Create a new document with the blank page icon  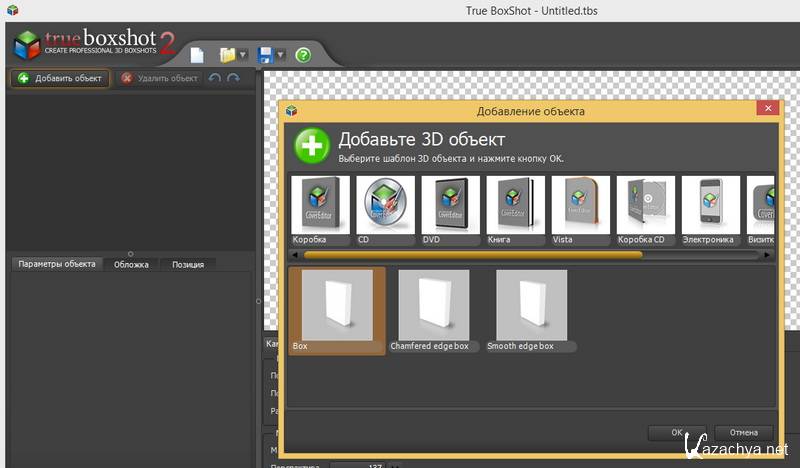(x=197, y=54)
